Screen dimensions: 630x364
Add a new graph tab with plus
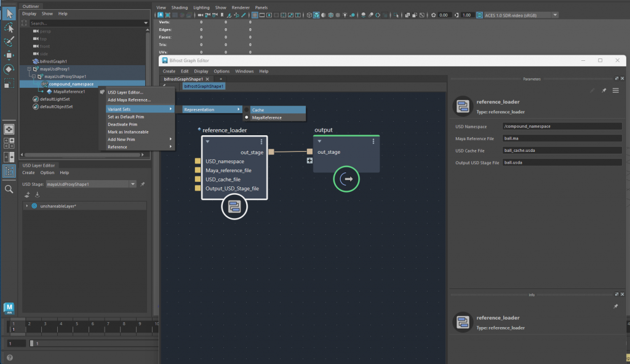coord(220,79)
